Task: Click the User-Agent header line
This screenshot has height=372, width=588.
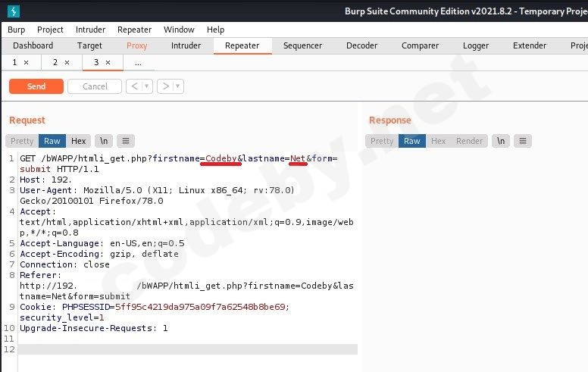Action: (x=157, y=195)
